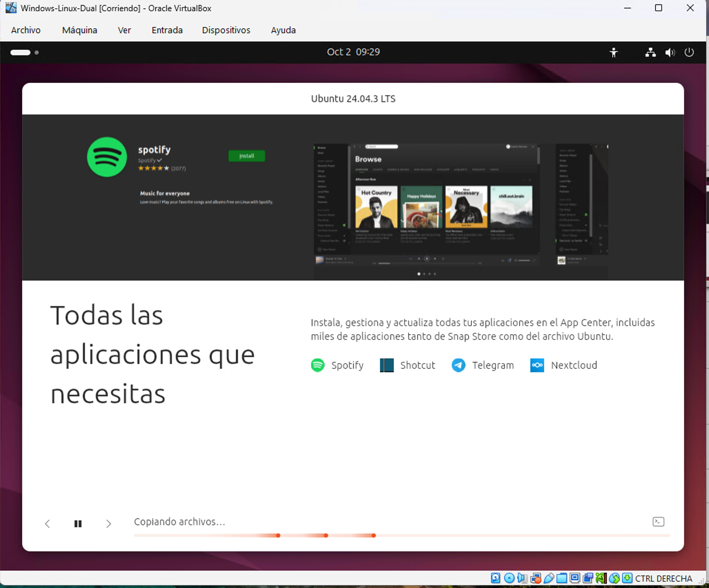Go to previous slide with left chevron
709x588 pixels.
coord(48,524)
